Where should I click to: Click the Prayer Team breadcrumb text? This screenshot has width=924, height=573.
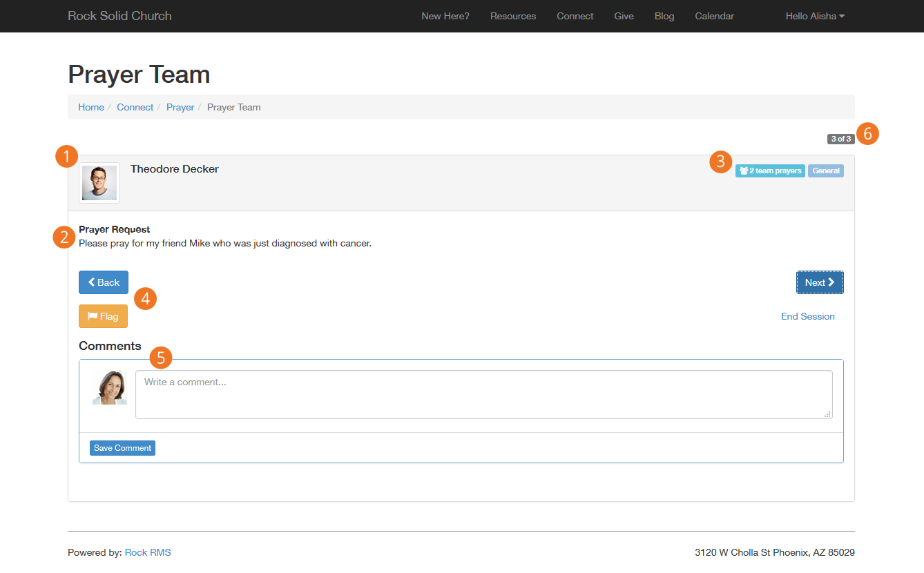click(234, 107)
